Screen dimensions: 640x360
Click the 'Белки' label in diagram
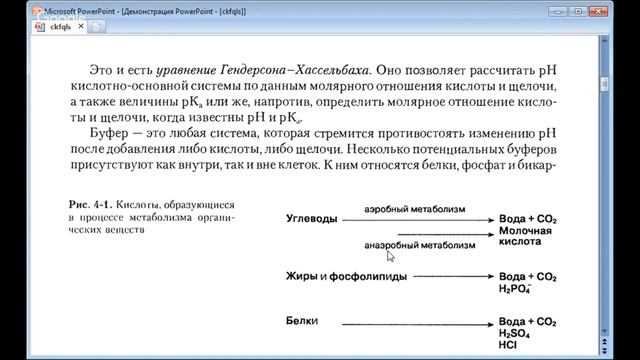click(x=302, y=321)
